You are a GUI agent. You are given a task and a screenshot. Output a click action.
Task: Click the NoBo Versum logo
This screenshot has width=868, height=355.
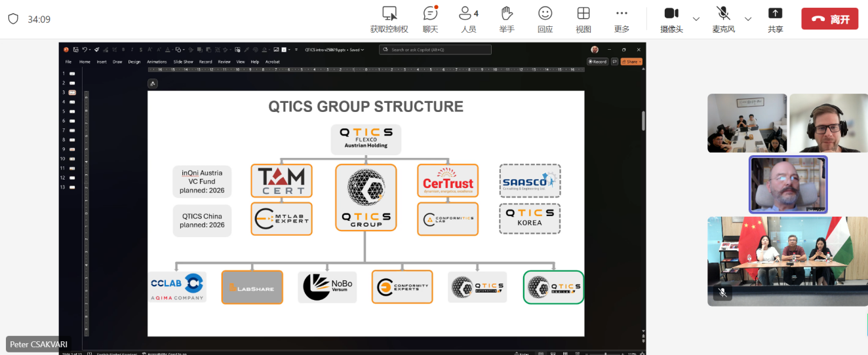[327, 287]
